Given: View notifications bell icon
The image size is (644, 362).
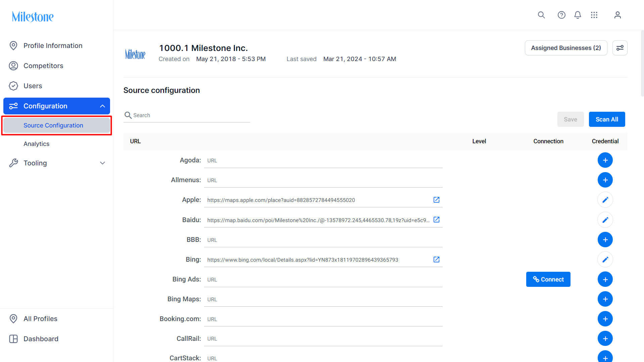Looking at the screenshot, I should pyautogui.click(x=578, y=15).
